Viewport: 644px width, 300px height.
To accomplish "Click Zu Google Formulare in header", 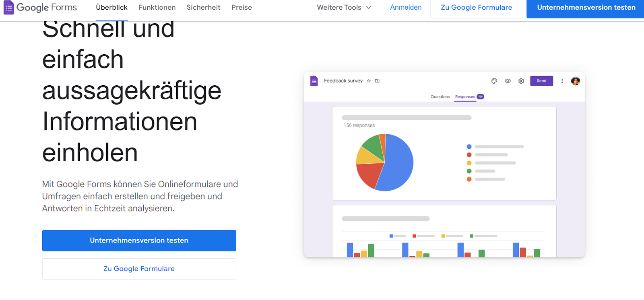I will point(477,8).
